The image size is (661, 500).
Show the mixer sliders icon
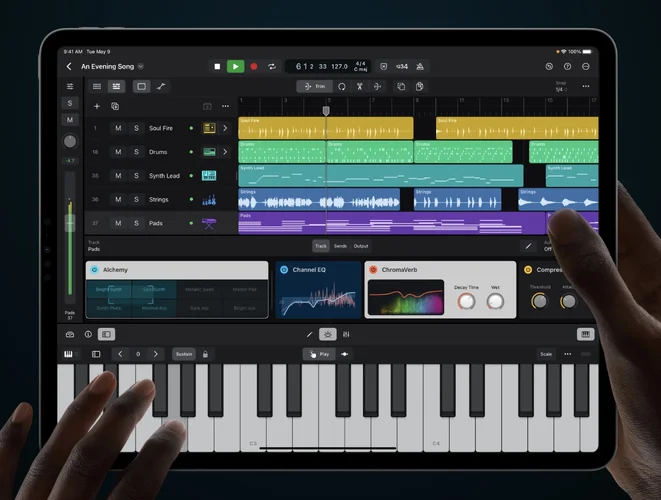pyautogui.click(x=346, y=334)
